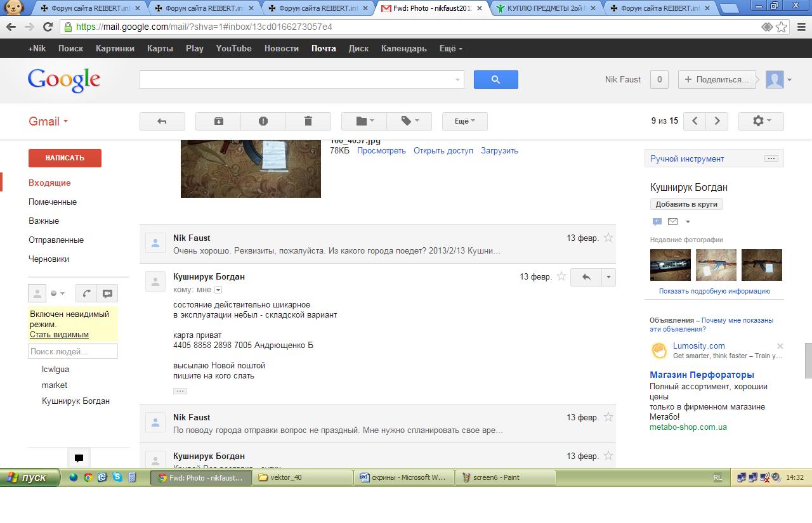
Task: Click the Поделиться share button
Action: (x=718, y=79)
